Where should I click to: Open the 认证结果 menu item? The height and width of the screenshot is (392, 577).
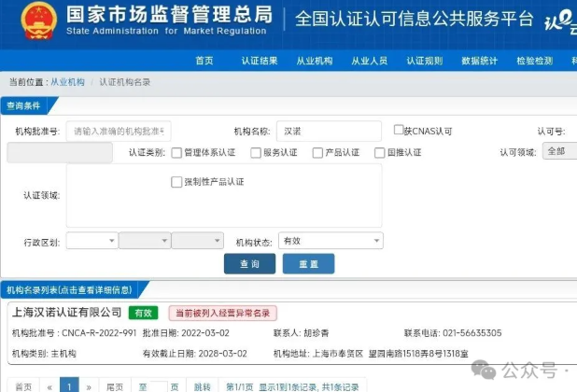pyautogui.click(x=260, y=61)
